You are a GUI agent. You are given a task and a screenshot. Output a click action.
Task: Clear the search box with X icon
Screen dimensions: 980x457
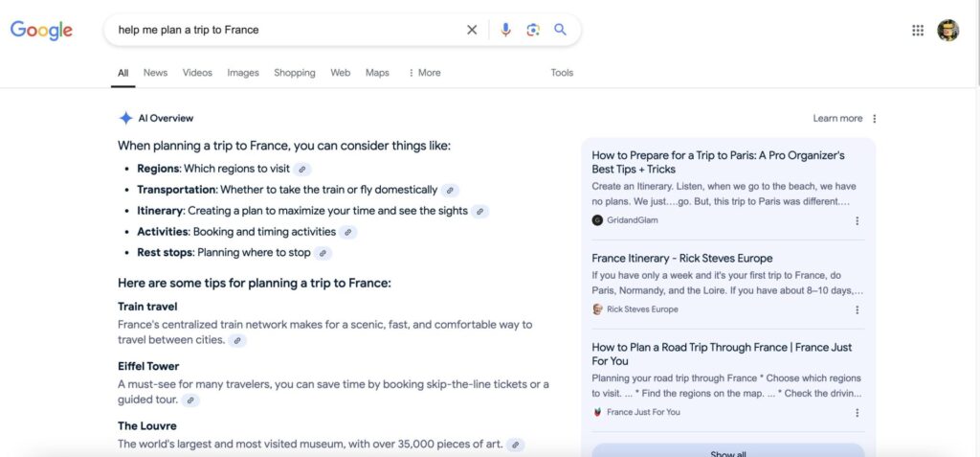472,30
